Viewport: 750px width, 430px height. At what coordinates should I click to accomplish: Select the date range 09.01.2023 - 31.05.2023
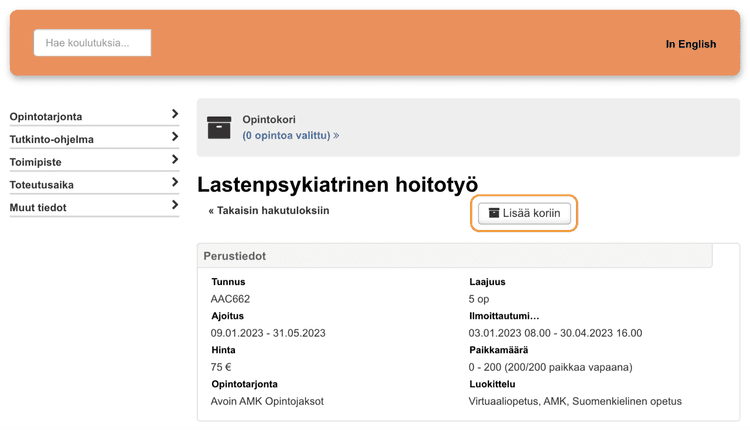tap(268, 333)
